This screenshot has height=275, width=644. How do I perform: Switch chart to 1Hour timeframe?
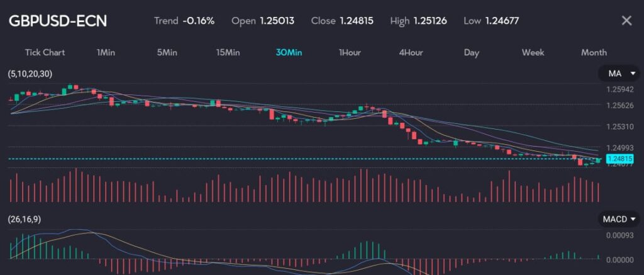350,52
